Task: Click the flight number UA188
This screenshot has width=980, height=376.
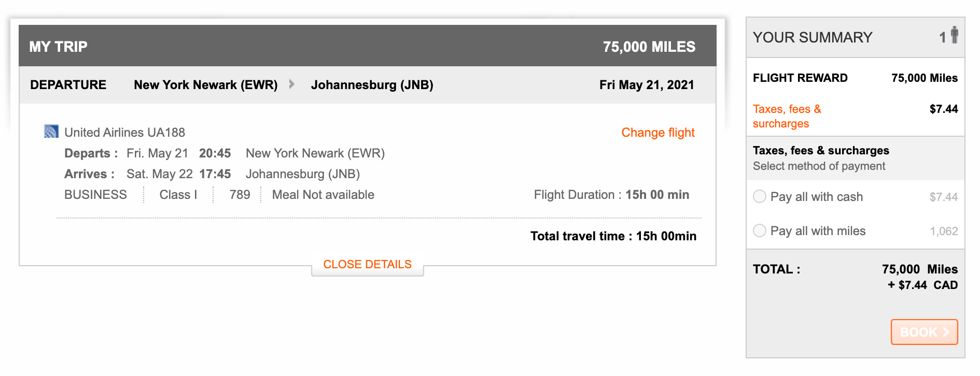Action: [166, 133]
